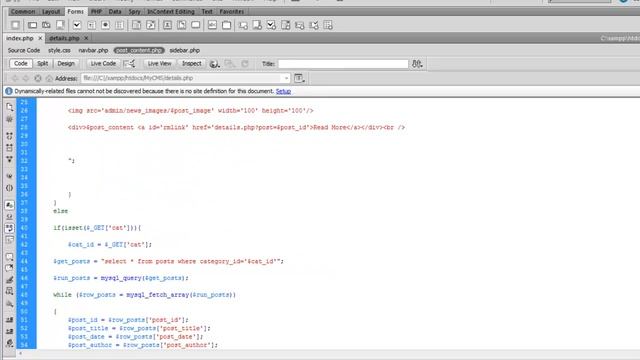Insert Spry Validation Password
The width and height of the screenshot is (640, 360).
pos(300,25)
